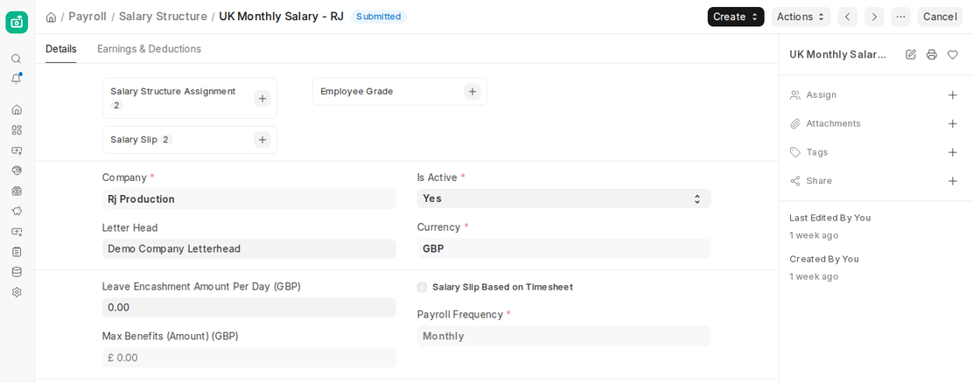Click the Company field Rj Production

coord(248,199)
